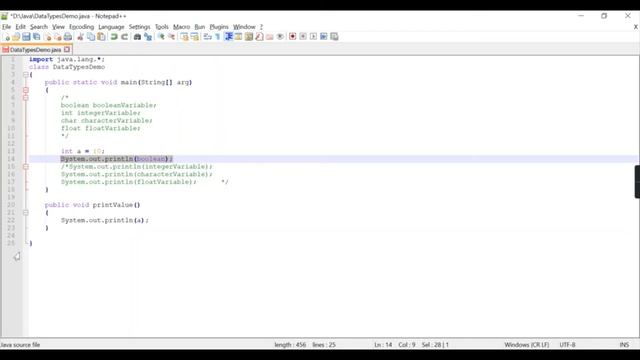
Task: Open the Function List panel icon
Action: coord(259,37)
